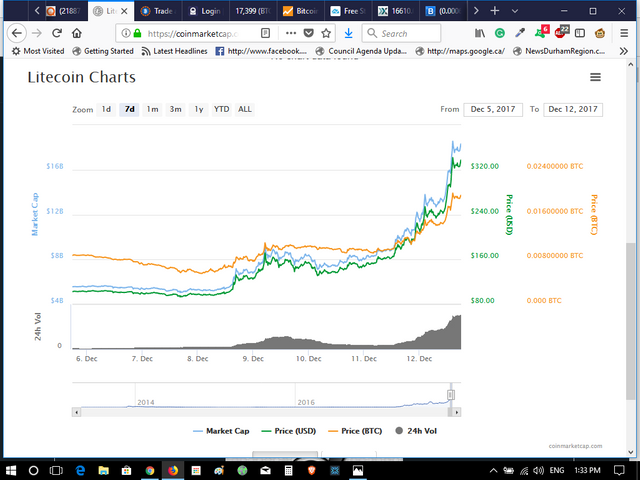
Task: Switch to the 16610 tab
Action: point(395,11)
